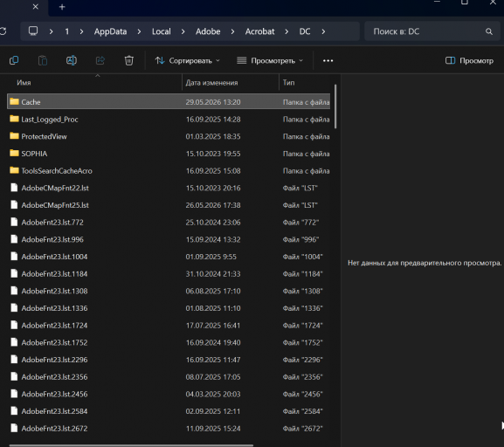This screenshot has height=447, width=504.
Task: Click the Rename icon in toolbar
Action: coord(72,60)
